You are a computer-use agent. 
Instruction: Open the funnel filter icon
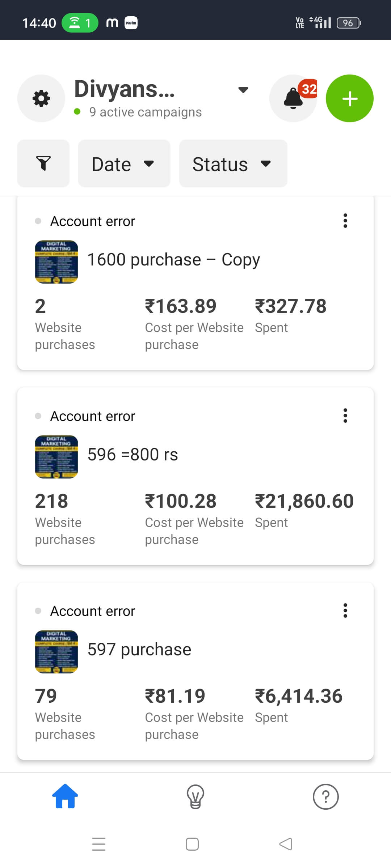(x=43, y=163)
